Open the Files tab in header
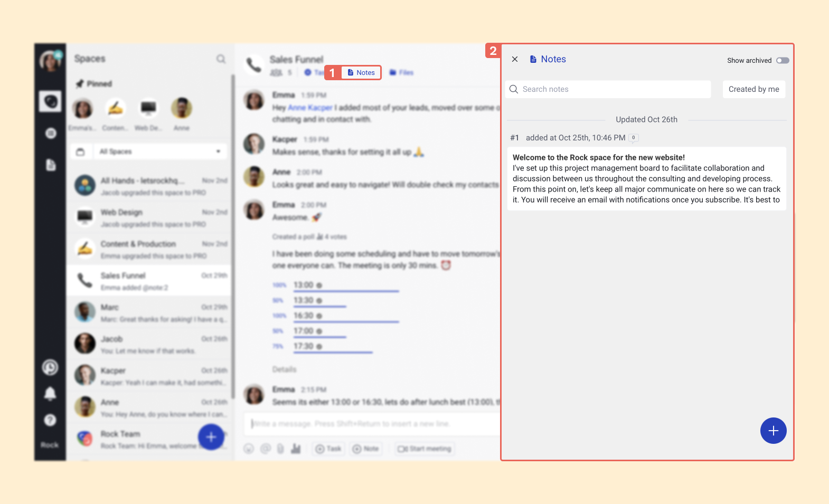The image size is (829, 504). [402, 73]
